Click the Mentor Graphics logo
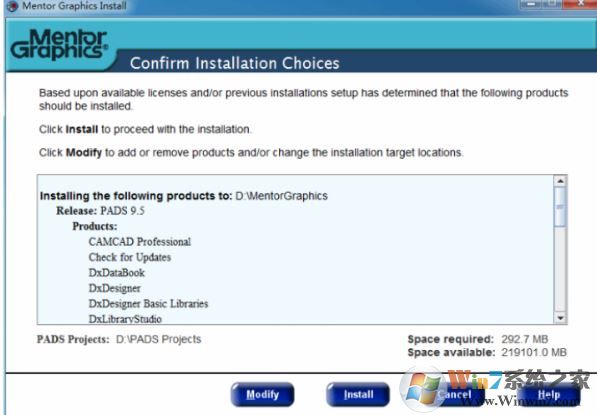This screenshot has width=597, height=415. [x=59, y=45]
